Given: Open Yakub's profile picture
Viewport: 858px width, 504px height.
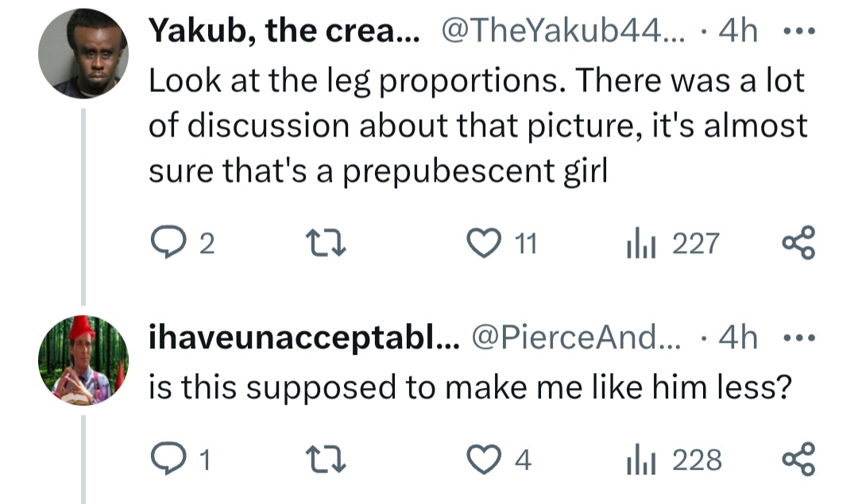Looking at the screenshot, I should (x=83, y=54).
